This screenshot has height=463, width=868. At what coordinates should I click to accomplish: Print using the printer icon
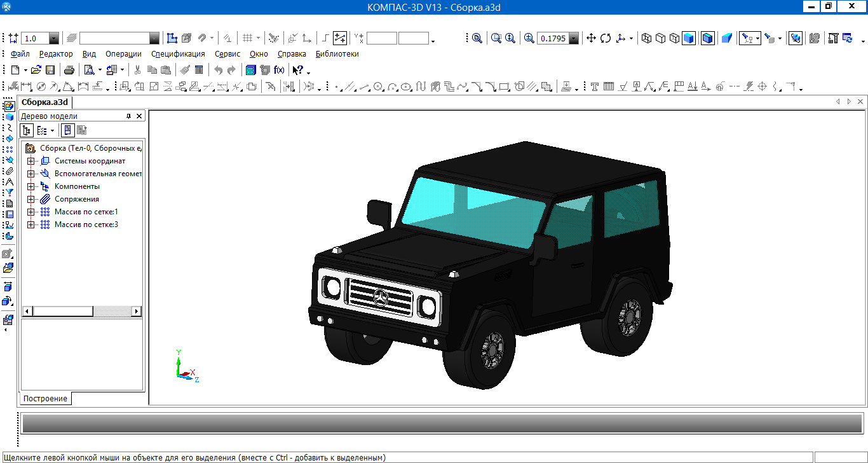click(x=69, y=70)
